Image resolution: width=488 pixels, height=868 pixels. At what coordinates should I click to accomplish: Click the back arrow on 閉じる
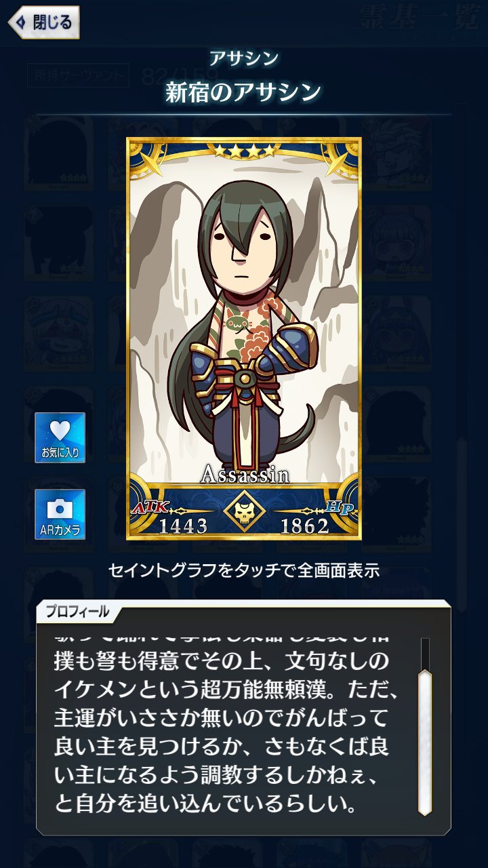21,22
